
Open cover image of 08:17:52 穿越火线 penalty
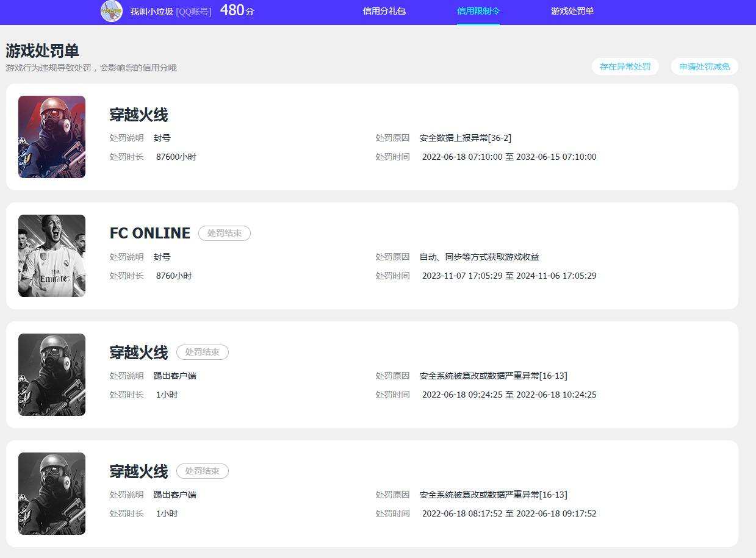(52, 493)
